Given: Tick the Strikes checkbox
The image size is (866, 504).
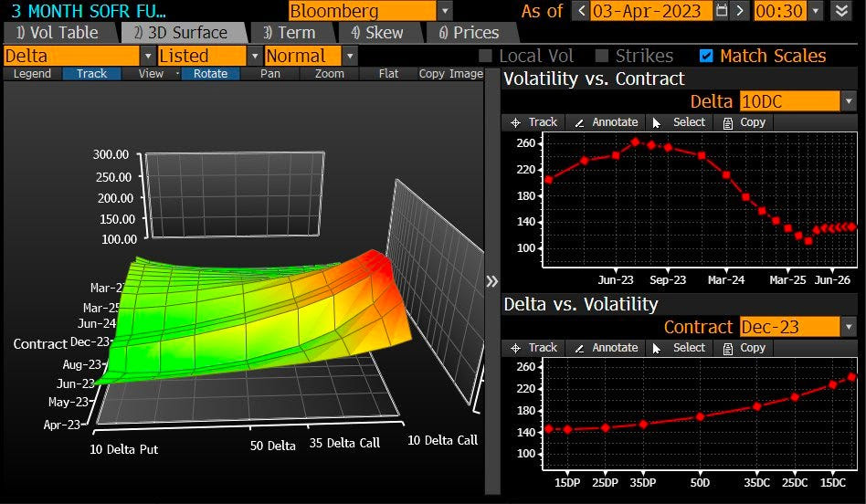Looking at the screenshot, I should pos(602,56).
